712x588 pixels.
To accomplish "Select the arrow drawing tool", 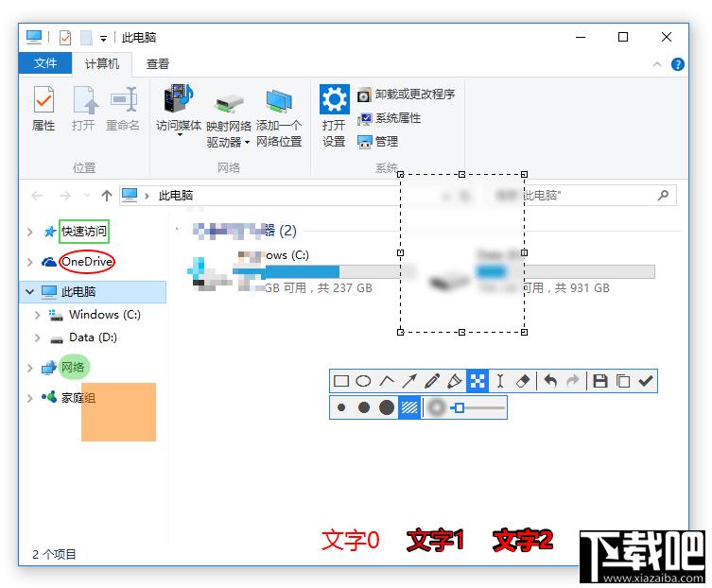I will pyautogui.click(x=409, y=381).
